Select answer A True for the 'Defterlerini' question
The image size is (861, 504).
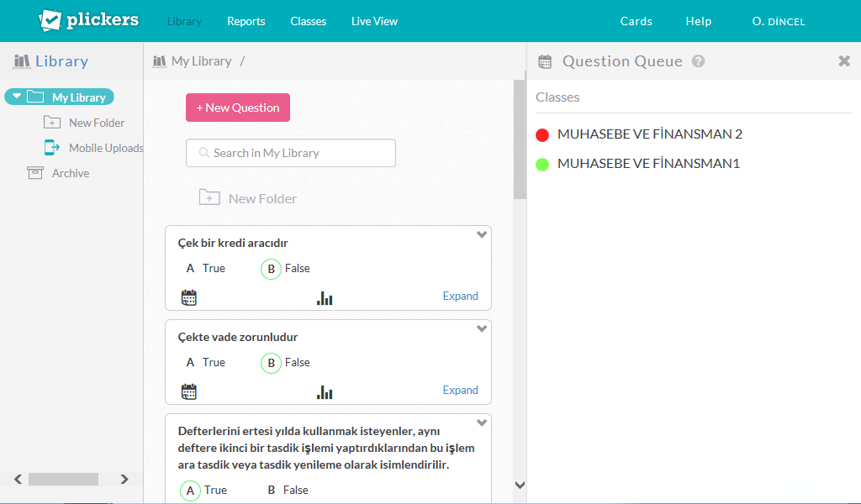191,491
